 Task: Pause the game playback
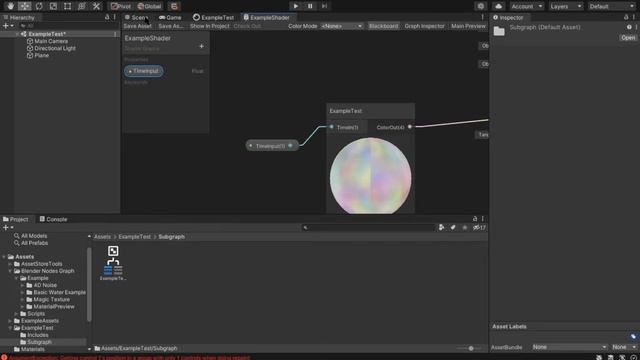[310, 6]
